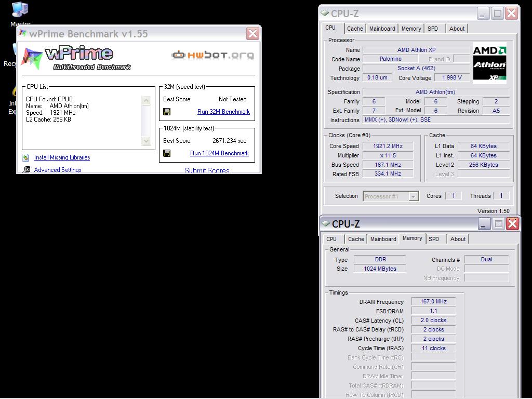Minimize the lower CPU-Z Memory window

(484, 224)
